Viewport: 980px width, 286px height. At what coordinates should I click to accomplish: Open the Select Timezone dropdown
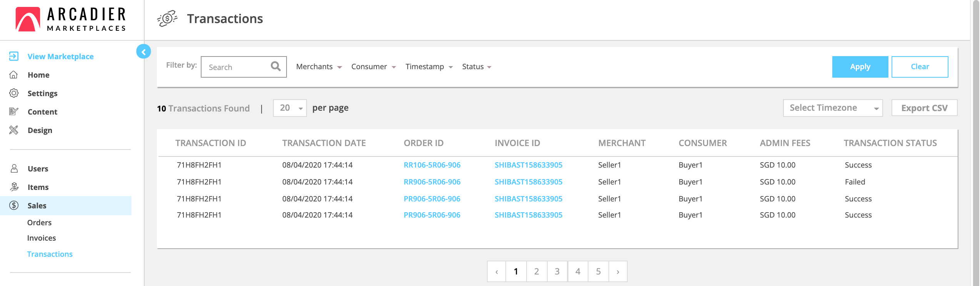833,108
